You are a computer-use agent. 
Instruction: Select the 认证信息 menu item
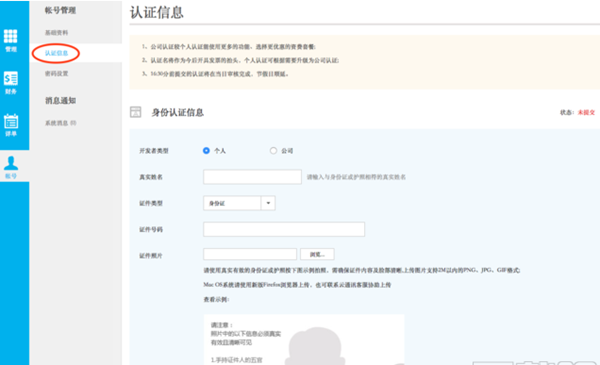point(57,53)
